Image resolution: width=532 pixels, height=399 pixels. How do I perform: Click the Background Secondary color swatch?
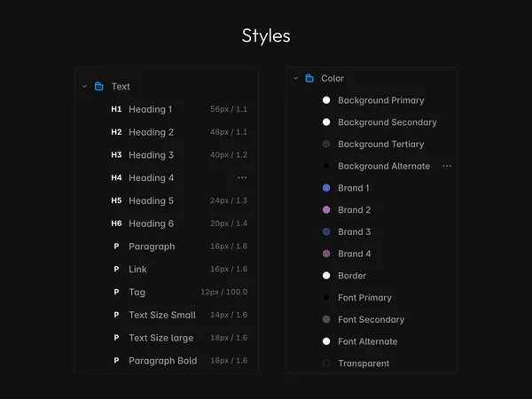click(x=326, y=122)
